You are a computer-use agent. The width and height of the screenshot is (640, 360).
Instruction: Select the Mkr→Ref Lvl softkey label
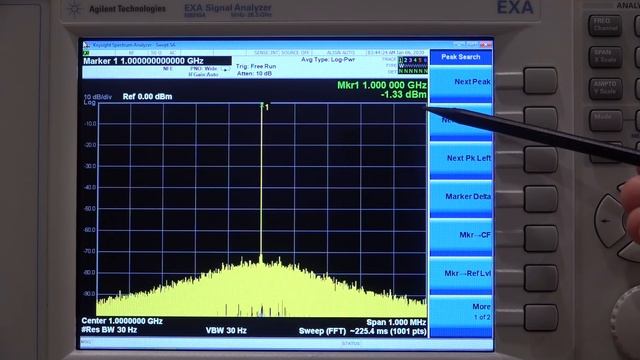coord(468,273)
